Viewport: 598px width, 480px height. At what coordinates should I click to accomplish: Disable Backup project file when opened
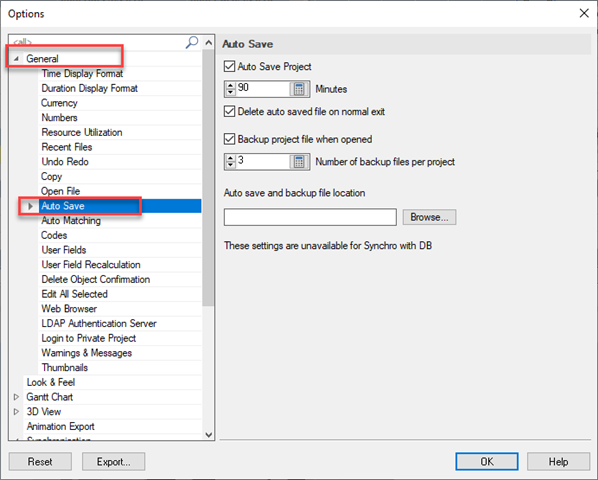tap(229, 139)
